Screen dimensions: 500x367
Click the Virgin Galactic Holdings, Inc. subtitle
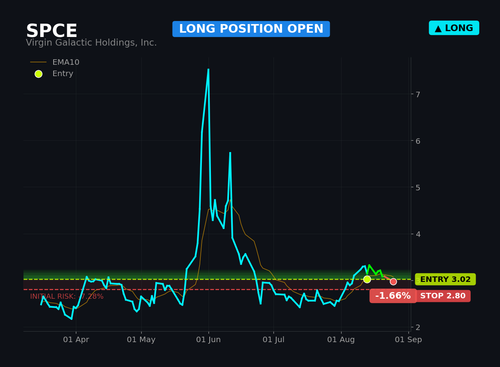[91, 43]
